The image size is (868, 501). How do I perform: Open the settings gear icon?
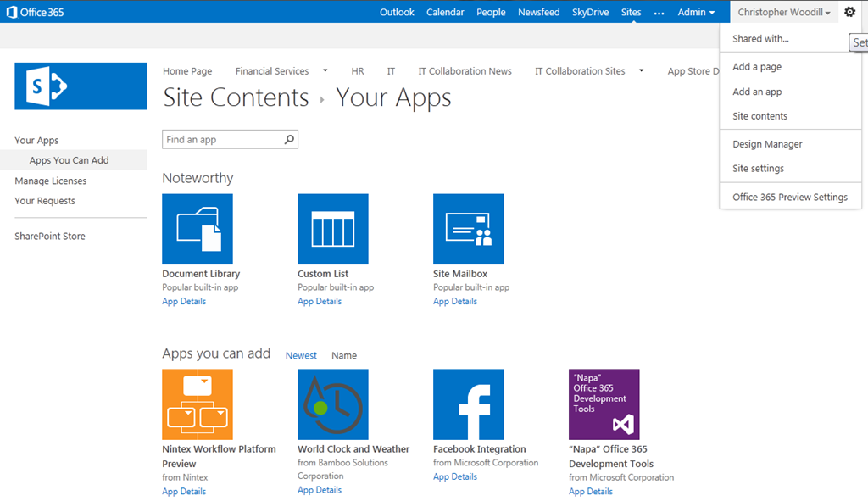[x=849, y=12]
